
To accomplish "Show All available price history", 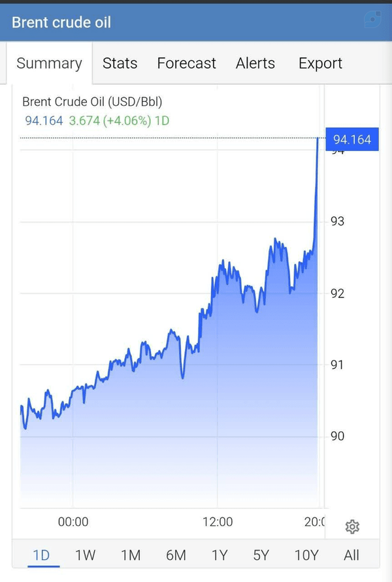I will coord(351,555).
